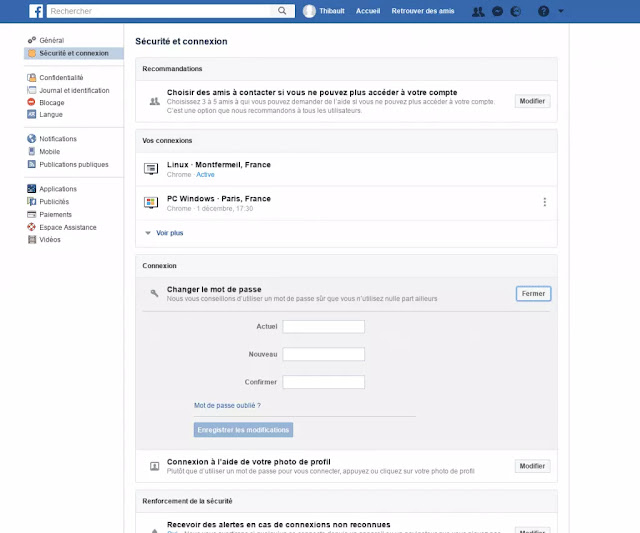This screenshot has width=640, height=533.
Task: Open Paiements settings label
Action: click(56, 214)
